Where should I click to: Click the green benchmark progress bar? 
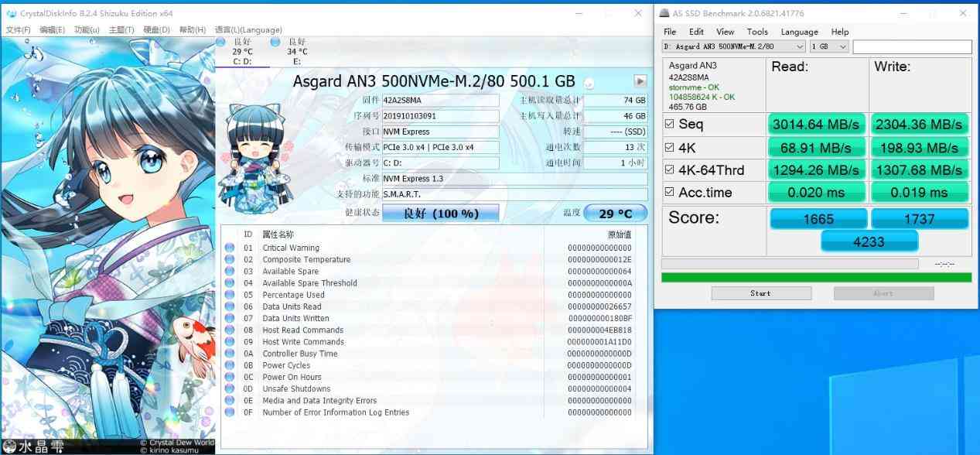(816, 277)
